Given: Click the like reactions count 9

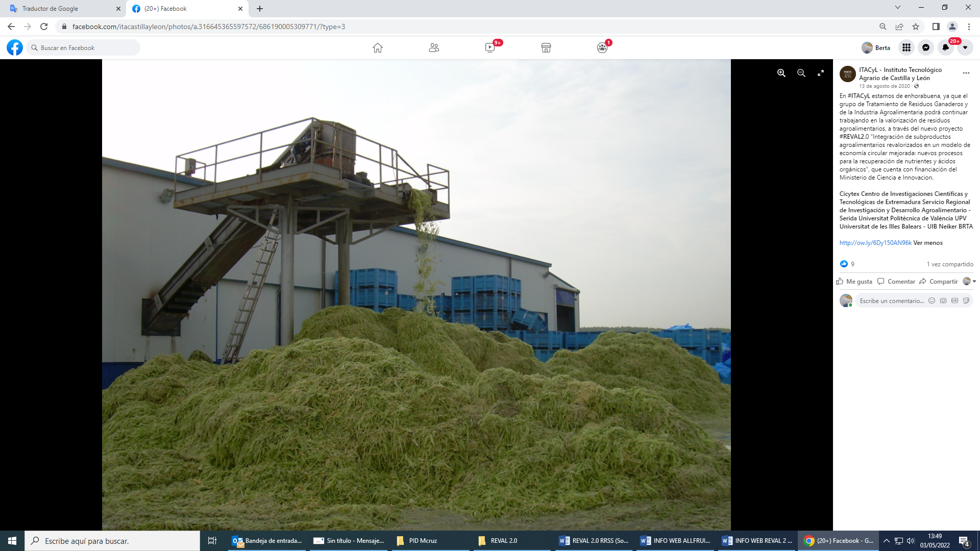Looking at the screenshot, I should [x=847, y=264].
